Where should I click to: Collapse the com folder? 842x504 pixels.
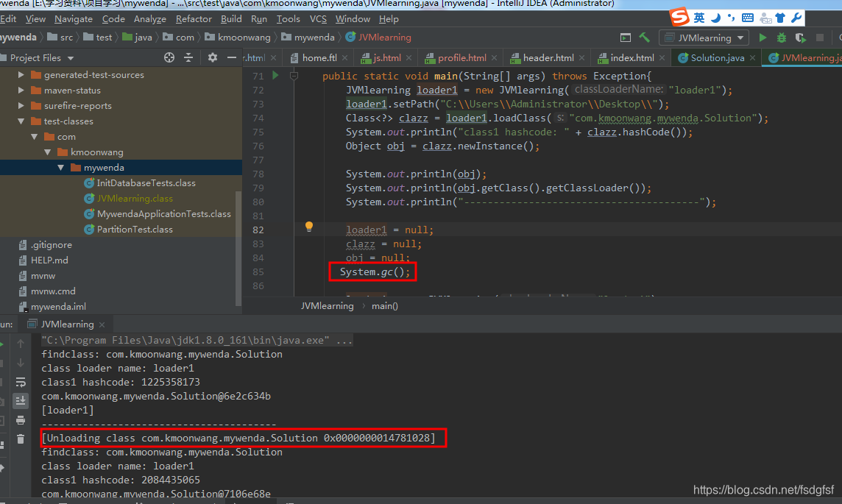point(35,137)
